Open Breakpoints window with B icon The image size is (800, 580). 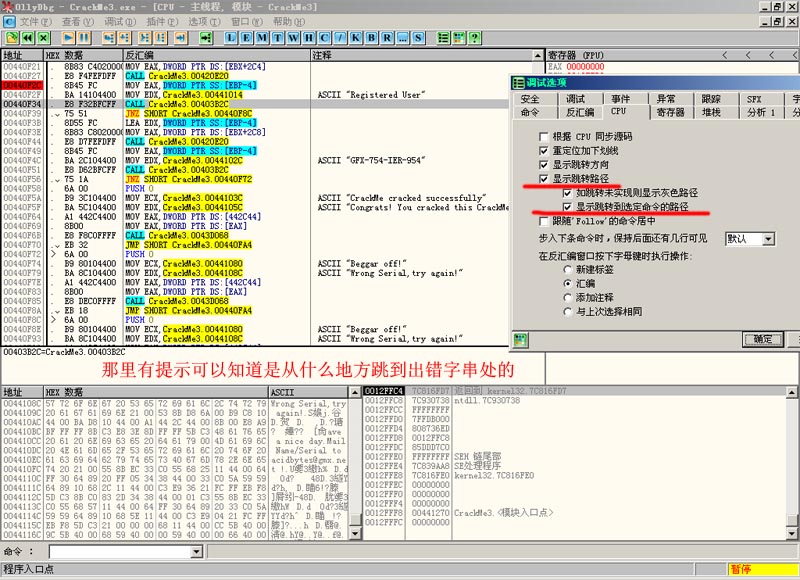tap(371, 38)
